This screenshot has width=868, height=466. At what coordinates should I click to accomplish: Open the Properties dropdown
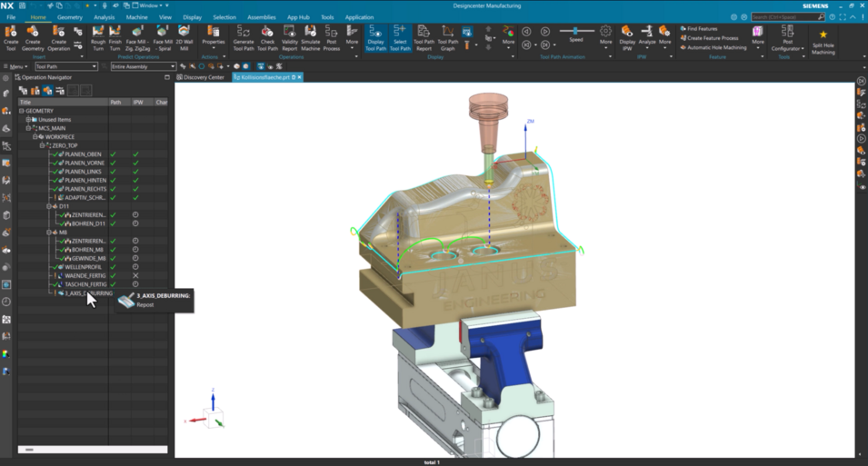tap(213, 37)
